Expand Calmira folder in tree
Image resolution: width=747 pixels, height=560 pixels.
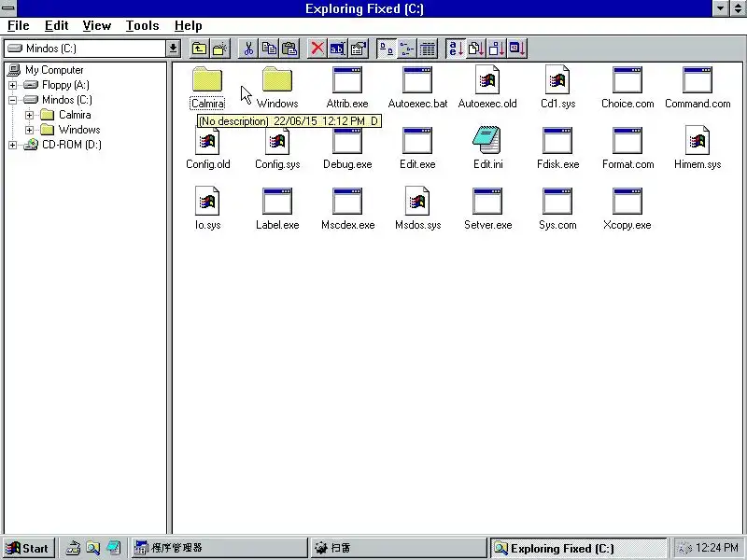tap(30, 115)
